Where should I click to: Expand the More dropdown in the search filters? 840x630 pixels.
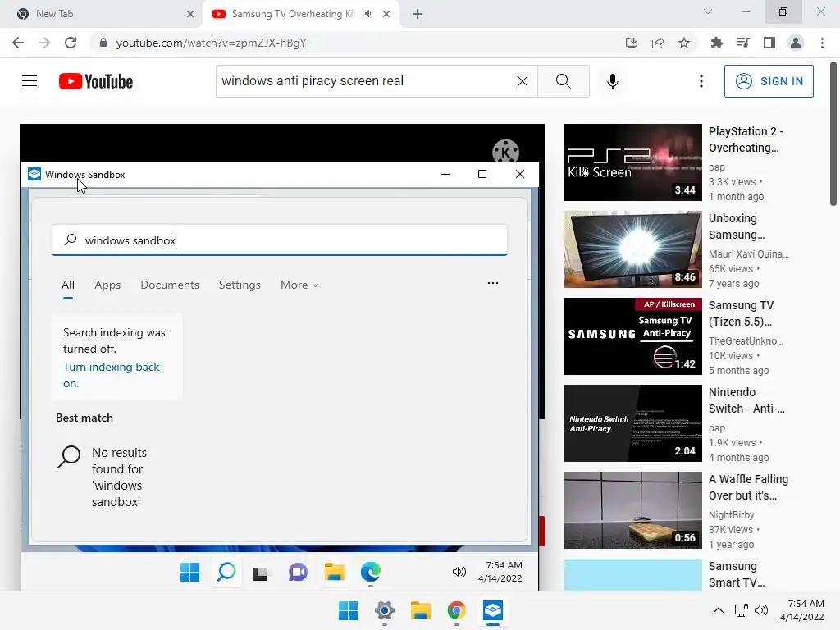pyautogui.click(x=299, y=285)
